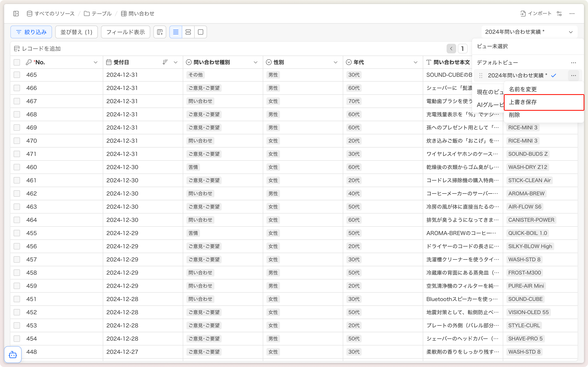Select the single record square view icon
Screen dimensions: 588x367
coord(201,32)
